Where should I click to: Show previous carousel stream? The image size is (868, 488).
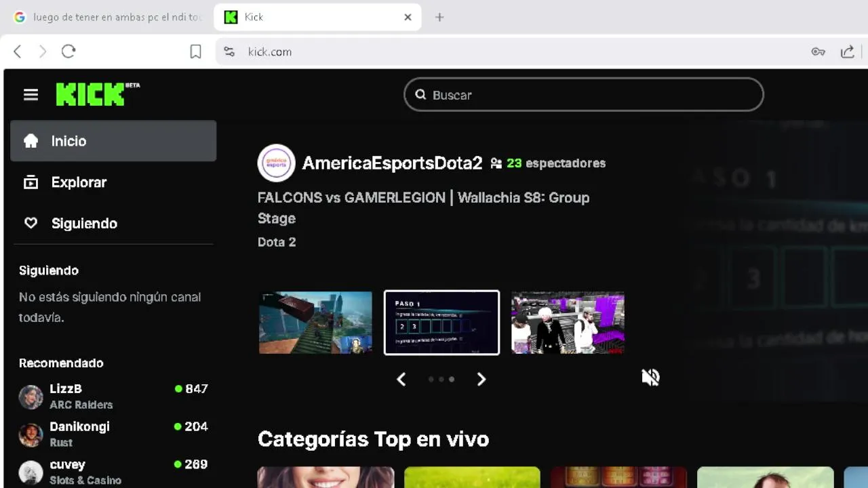pyautogui.click(x=401, y=380)
